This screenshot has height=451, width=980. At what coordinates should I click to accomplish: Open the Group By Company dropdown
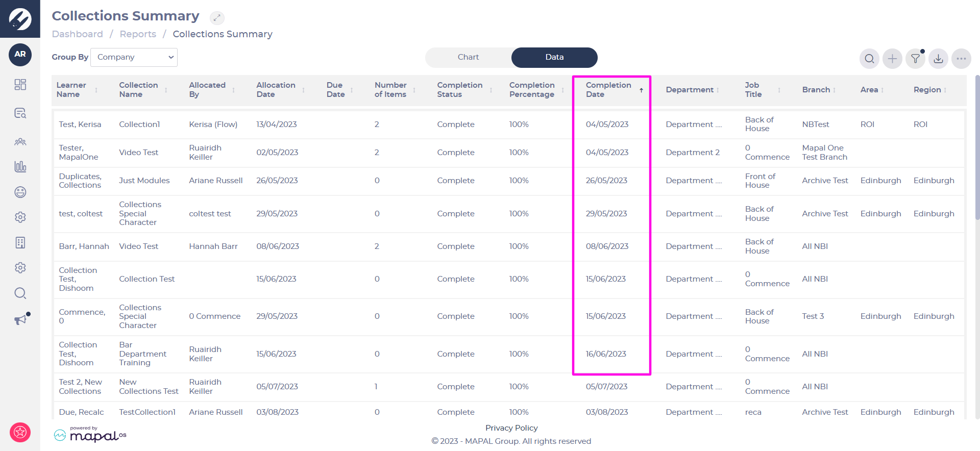pos(134,57)
